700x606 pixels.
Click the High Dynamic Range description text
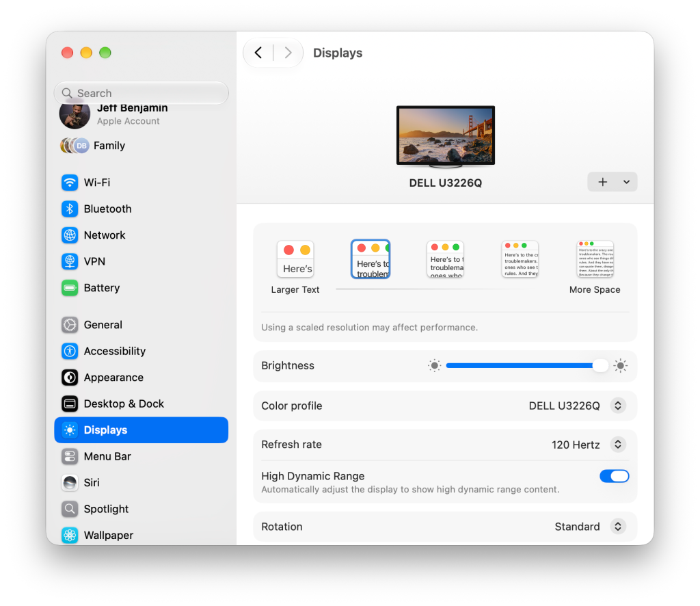pos(410,490)
